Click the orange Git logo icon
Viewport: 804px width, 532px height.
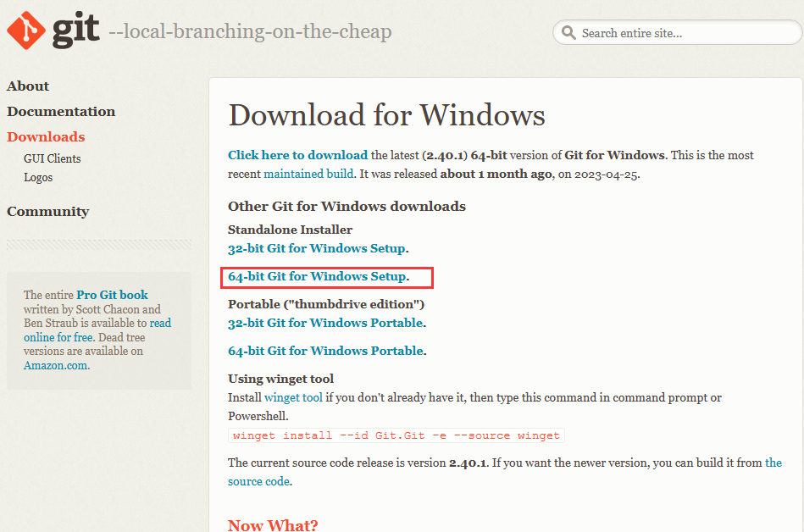point(25,30)
